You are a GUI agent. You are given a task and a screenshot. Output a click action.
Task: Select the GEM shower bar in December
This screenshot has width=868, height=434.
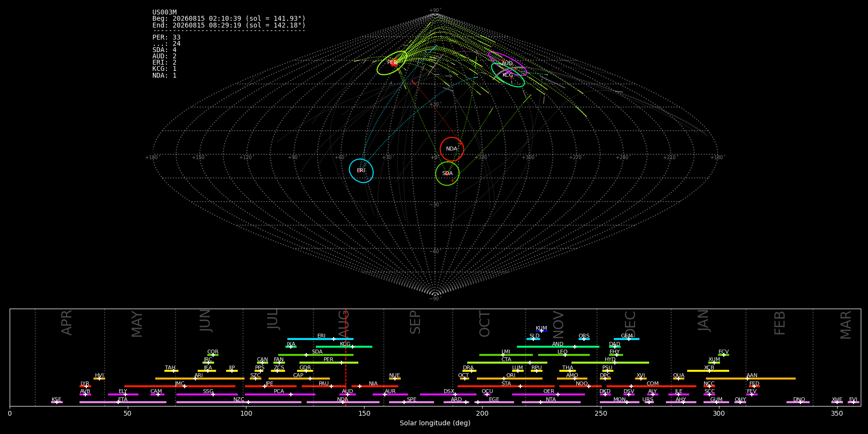(x=626, y=339)
